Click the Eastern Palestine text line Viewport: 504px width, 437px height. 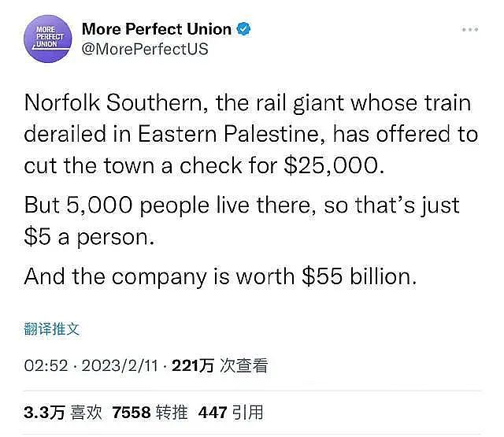251,134
